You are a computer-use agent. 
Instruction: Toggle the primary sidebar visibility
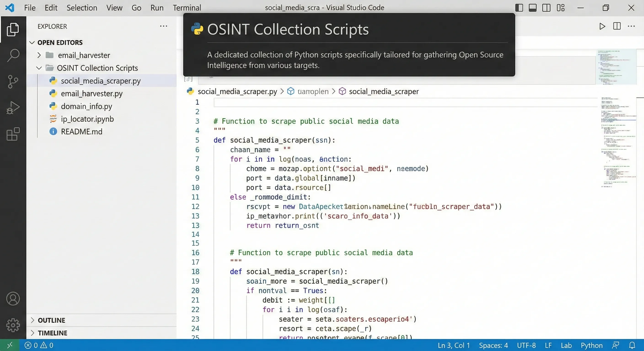coord(519,8)
